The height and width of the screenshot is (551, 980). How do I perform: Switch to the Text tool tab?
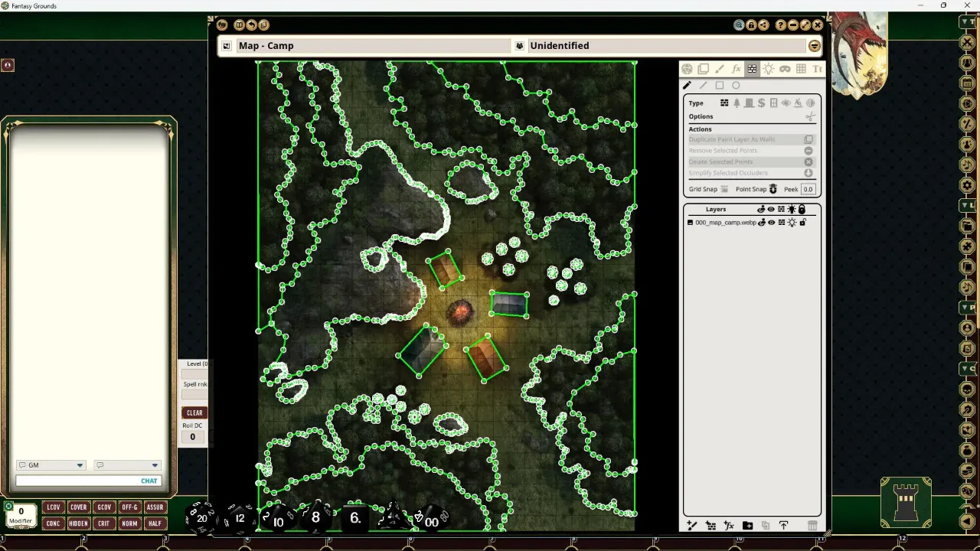click(817, 69)
